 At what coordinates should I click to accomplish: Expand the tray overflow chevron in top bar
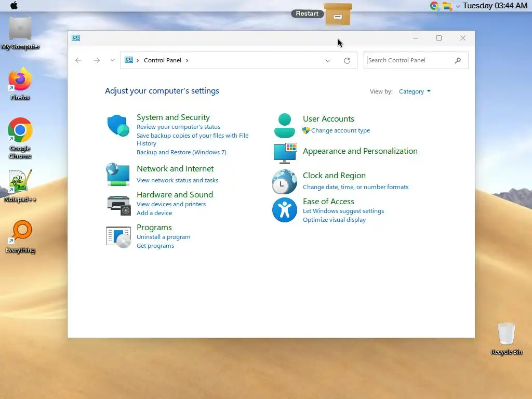pos(458,6)
